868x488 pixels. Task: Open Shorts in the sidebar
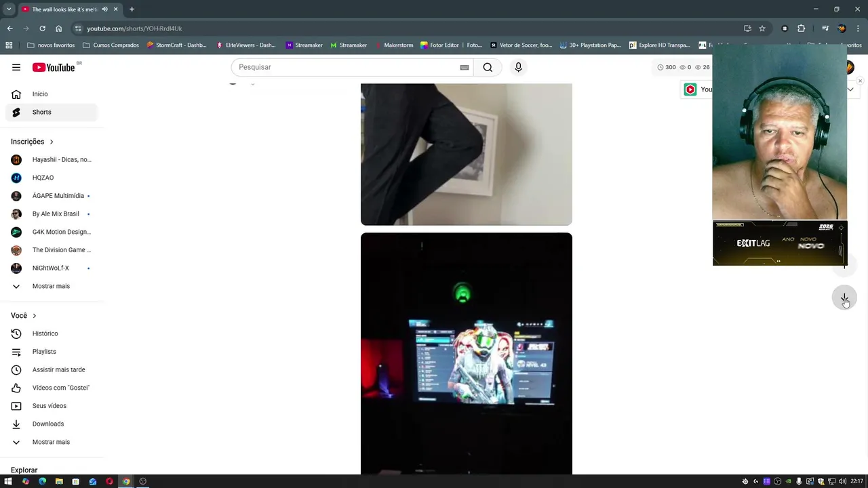52,112
